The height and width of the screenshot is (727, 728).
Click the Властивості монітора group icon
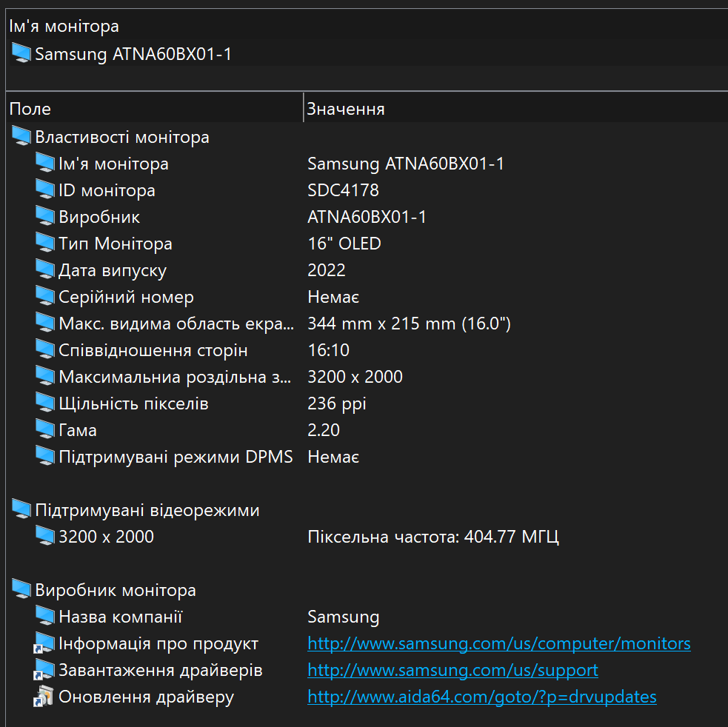coord(21,137)
